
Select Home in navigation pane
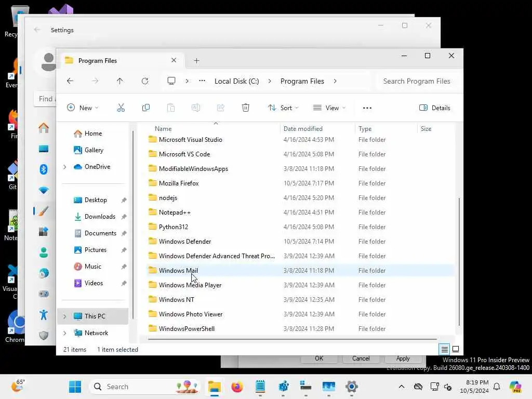coord(94,134)
